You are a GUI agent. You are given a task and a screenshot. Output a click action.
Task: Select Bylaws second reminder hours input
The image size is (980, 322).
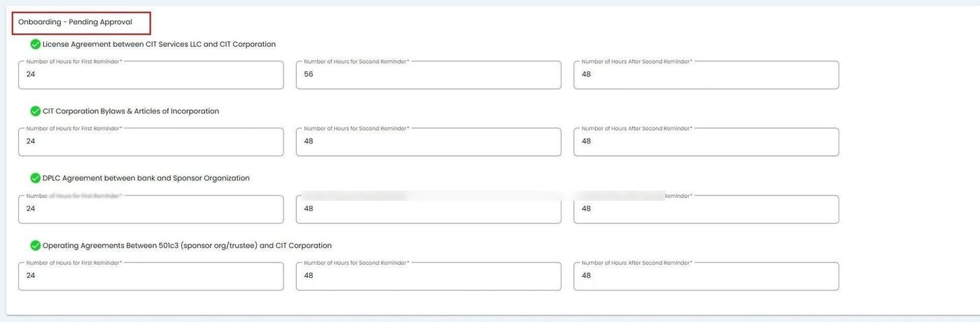pos(428,142)
